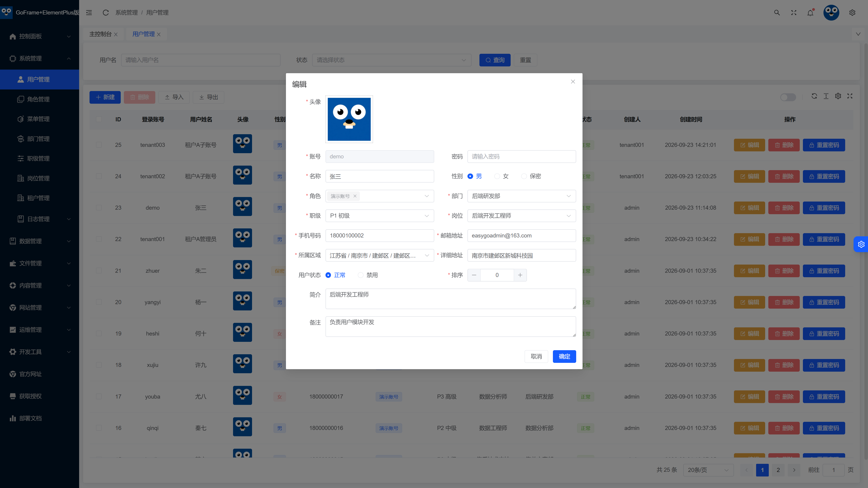Image resolution: width=868 pixels, height=488 pixels.
Task: Click the 确定 button in dialog
Action: [564, 356]
